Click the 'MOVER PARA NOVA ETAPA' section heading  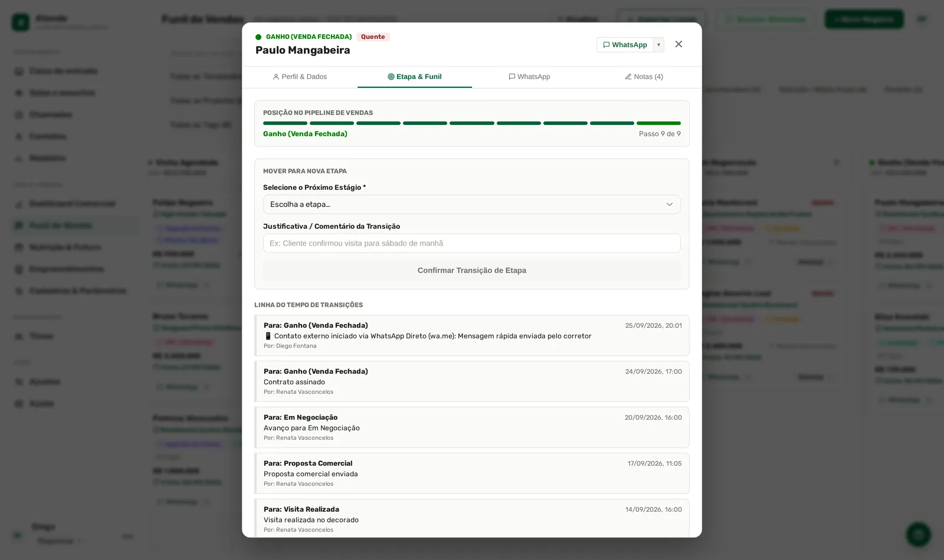click(305, 171)
